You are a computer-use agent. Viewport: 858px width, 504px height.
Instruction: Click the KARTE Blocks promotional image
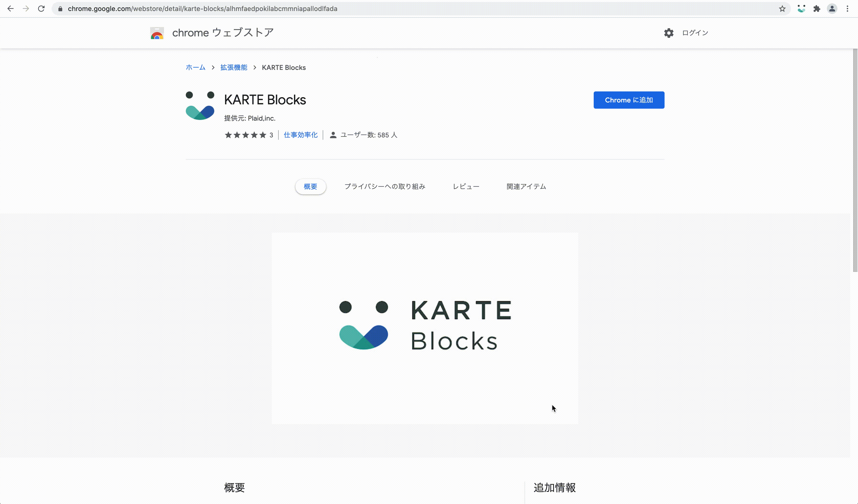(x=425, y=328)
